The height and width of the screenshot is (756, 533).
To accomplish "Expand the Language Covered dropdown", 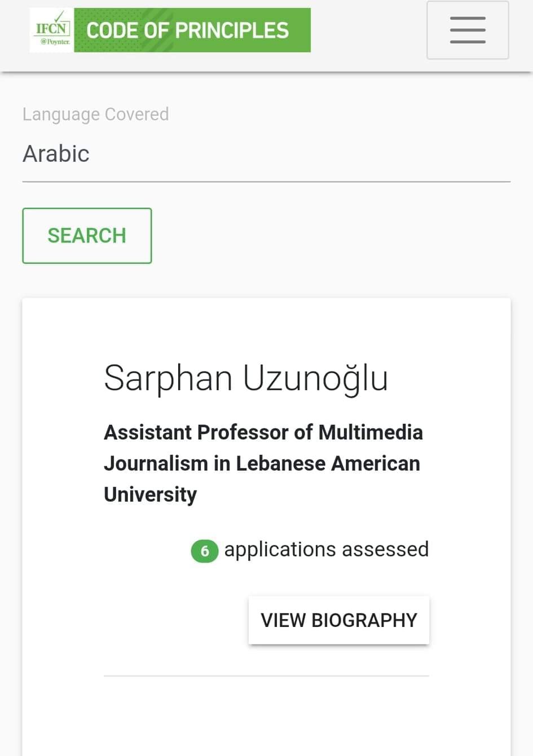I will click(x=266, y=153).
